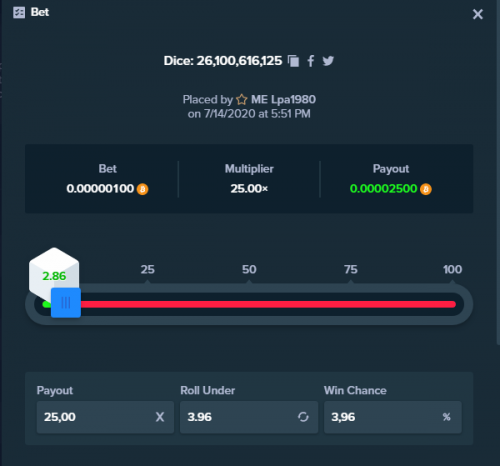
Task: Copy the dice bet ID
Action: (x=293, y=61)
